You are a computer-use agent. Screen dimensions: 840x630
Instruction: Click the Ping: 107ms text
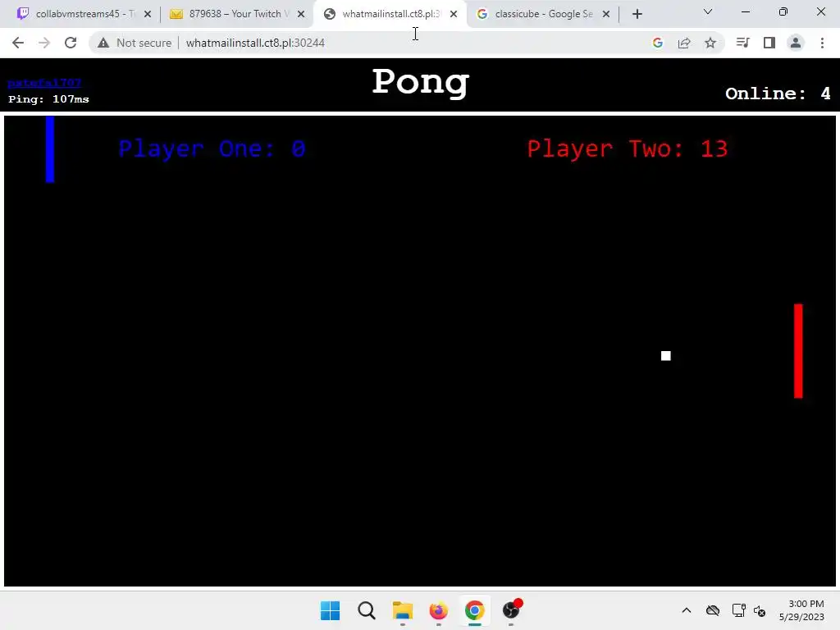48,99
